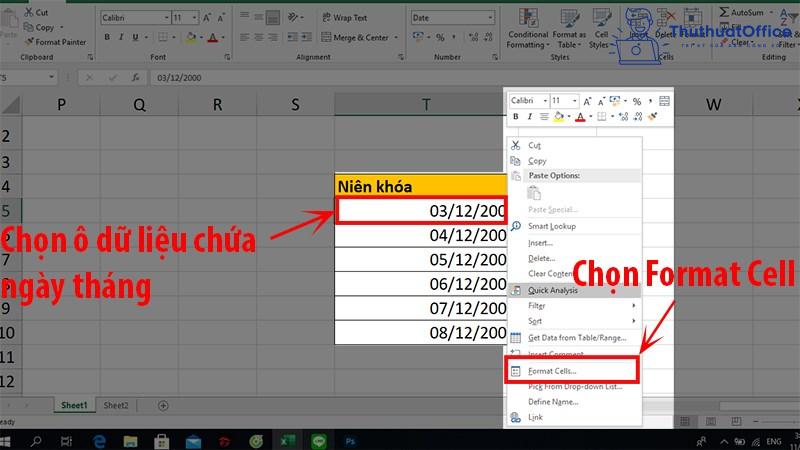Click Cut in the ribbon Clipboard group
This screenshot has height=450, width=800.
coord(36,12)
